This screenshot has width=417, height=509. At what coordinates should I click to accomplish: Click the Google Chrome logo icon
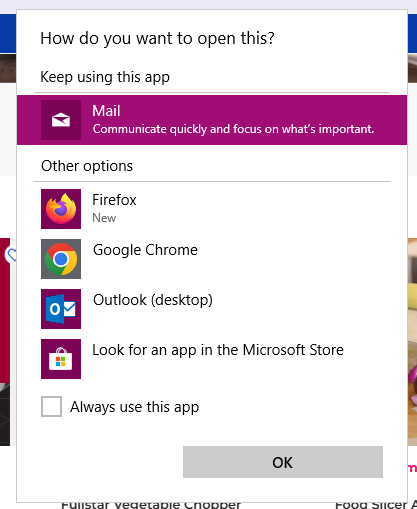coord(61,259)
